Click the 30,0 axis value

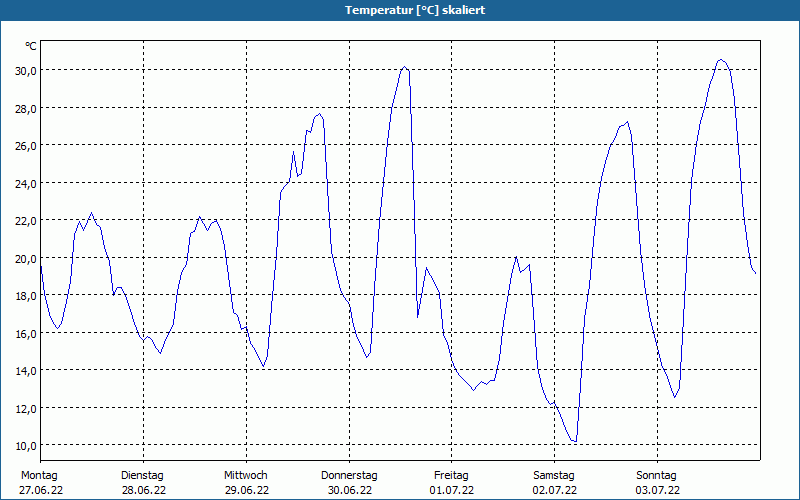pyautogui.click(x=26, y=70)
